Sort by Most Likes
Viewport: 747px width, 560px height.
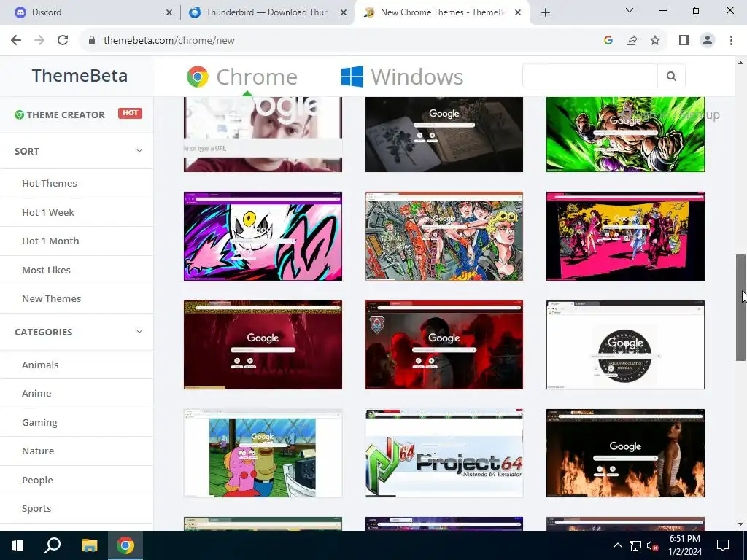coord(46,270)
